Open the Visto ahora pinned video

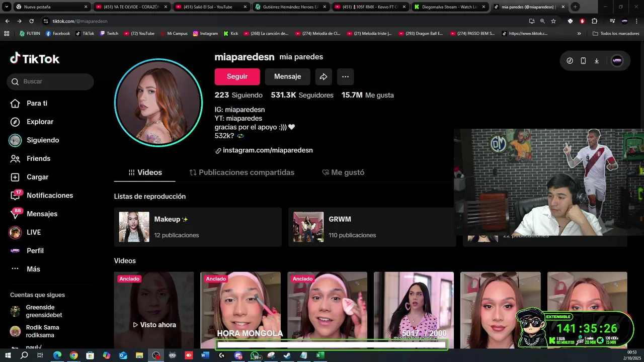[154, 310]
